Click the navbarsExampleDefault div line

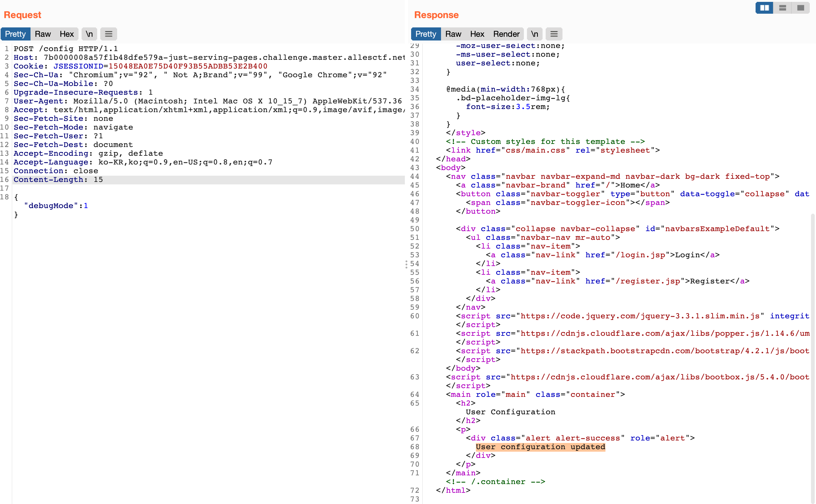click(x=617, y=229)
